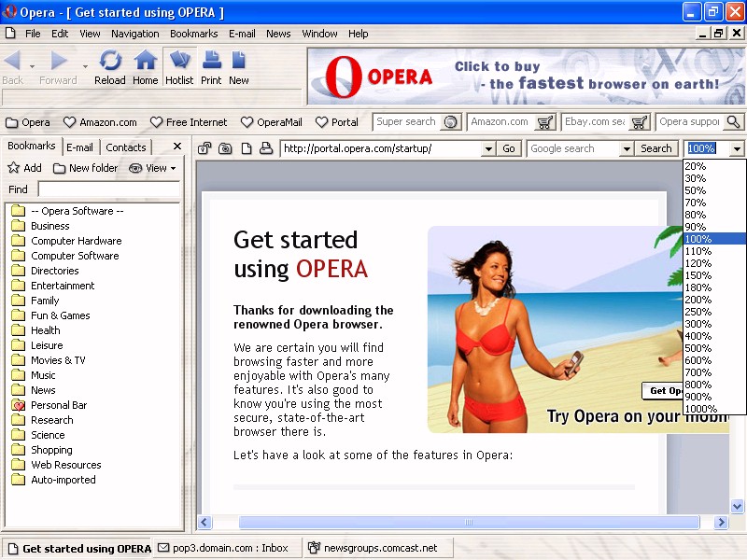Go to the Home page
747x560 pixels.
pos(146,67)
